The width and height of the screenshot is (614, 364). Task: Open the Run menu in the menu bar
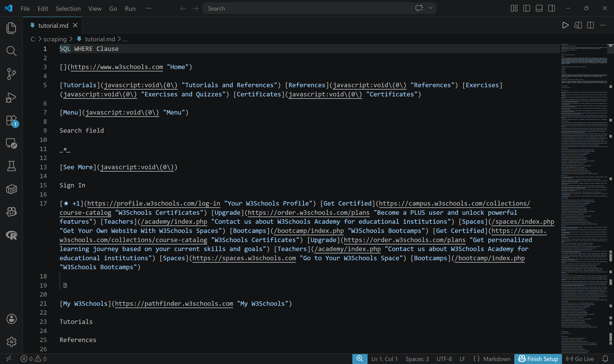tap(130, 8)
